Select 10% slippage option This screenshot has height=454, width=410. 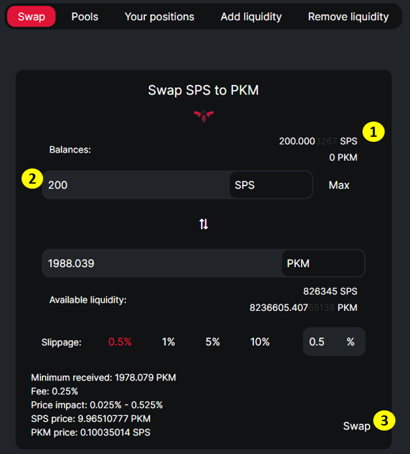pos(260,342)
